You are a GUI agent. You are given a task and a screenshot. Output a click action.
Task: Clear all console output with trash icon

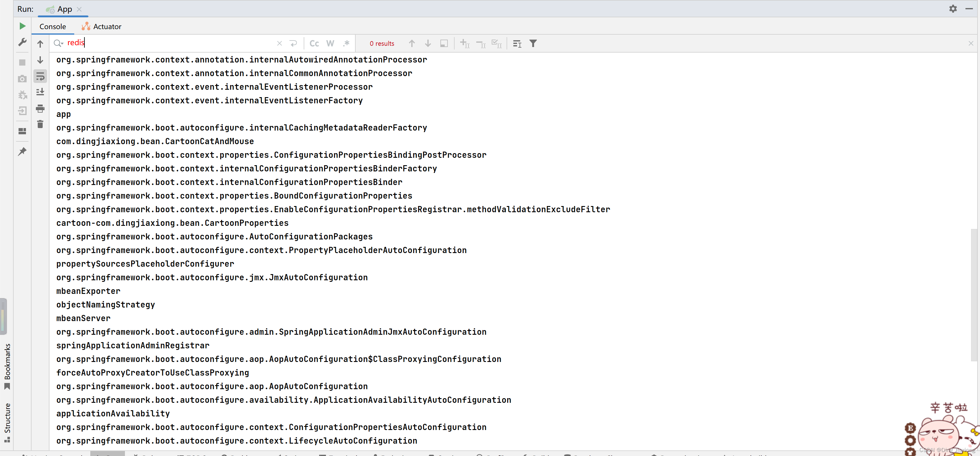[40, 124]
